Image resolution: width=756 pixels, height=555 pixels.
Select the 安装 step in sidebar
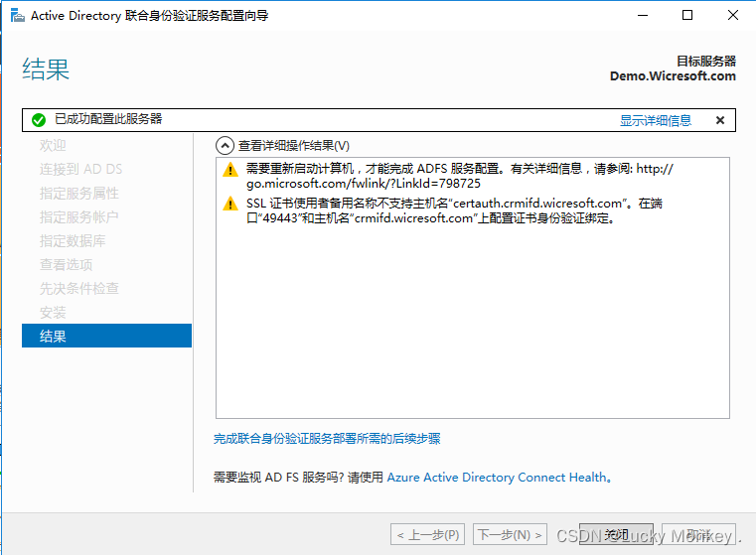[53, 313]
